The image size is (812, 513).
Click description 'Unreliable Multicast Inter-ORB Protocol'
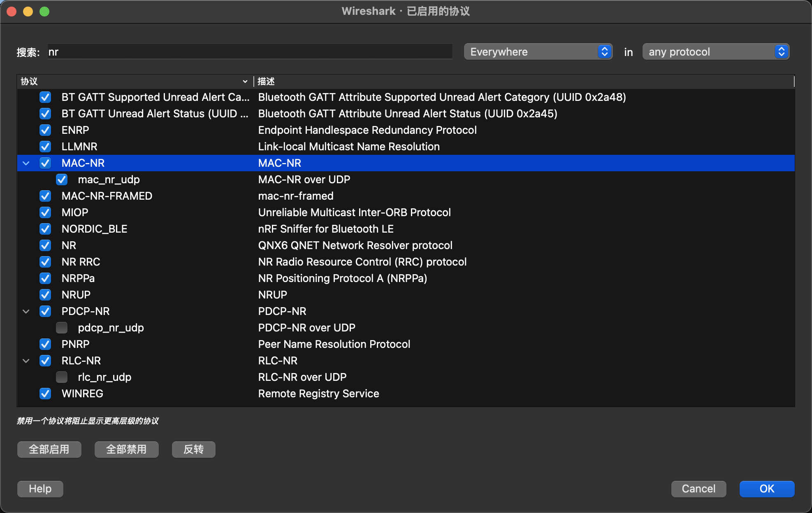point(355,212)
